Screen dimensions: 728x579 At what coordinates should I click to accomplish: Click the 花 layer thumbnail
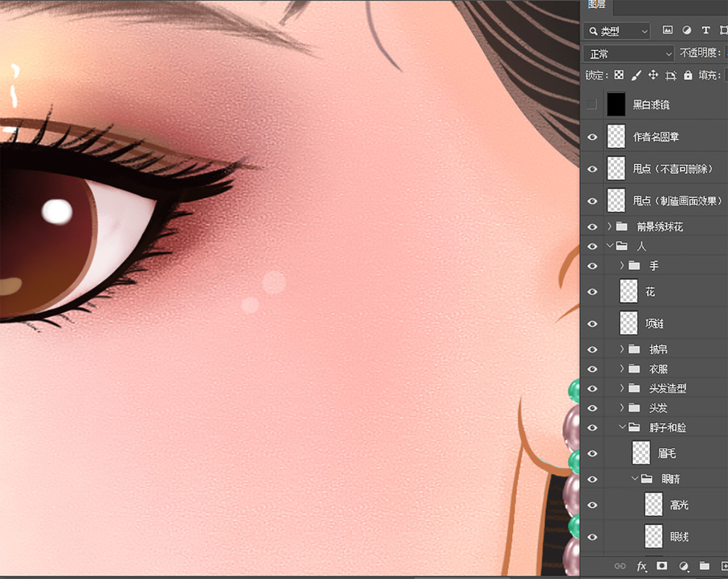629,291
